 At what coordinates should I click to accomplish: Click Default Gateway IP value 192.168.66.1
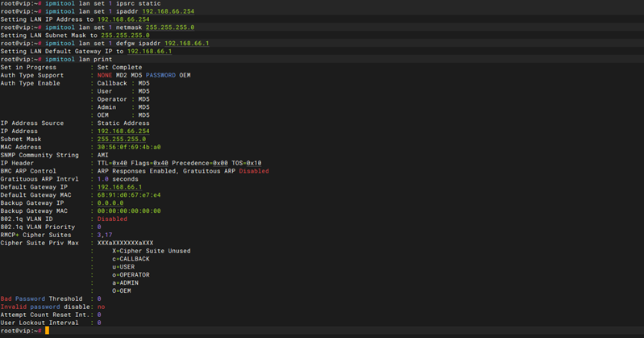point(119,187)
